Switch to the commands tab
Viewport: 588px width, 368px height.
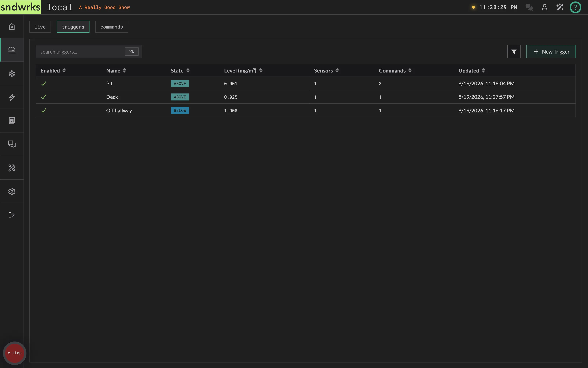(x=112, y=27)
